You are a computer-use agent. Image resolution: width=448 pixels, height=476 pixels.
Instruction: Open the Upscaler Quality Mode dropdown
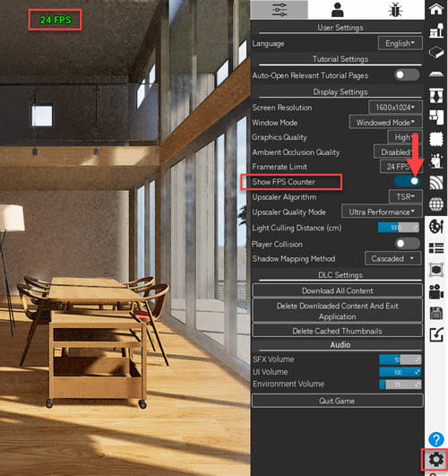(382, 212)
